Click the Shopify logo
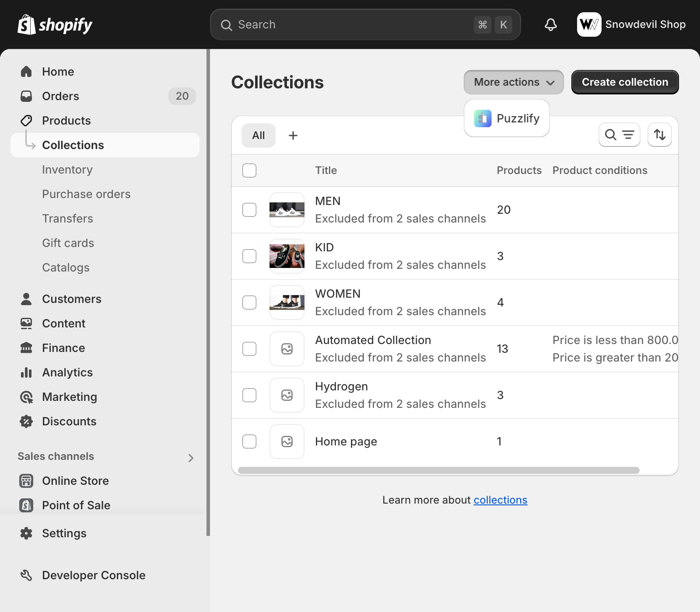Viewport: 700px width, 612px height. [55, 24]
